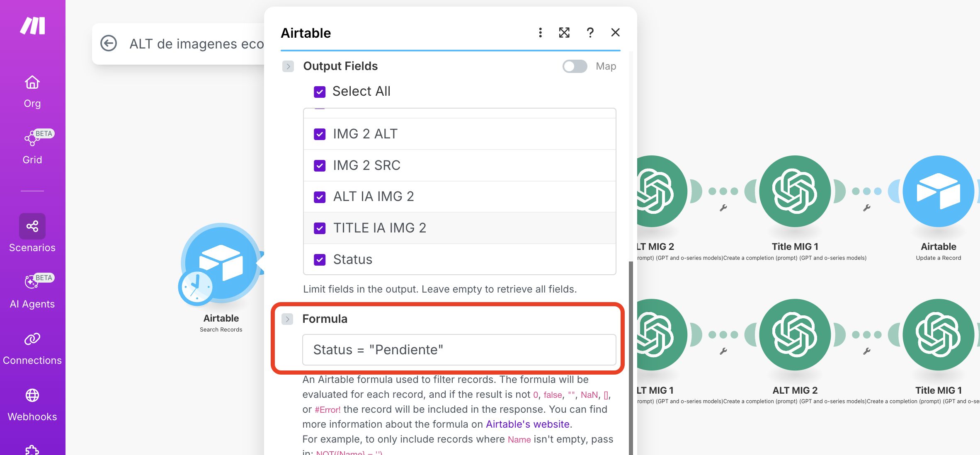Click the back arrow next to scenario name
The width and height of the screenshot is (980, 455).
(109, 43)
